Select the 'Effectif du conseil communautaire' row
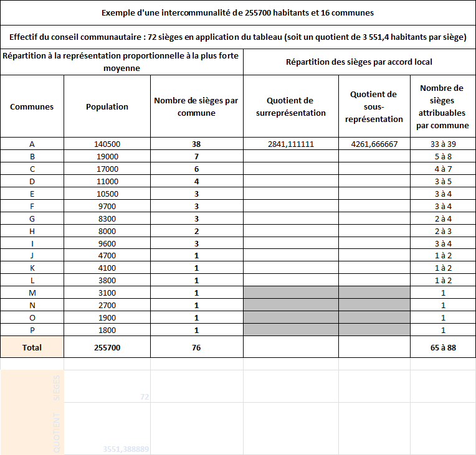 [237, 37]
